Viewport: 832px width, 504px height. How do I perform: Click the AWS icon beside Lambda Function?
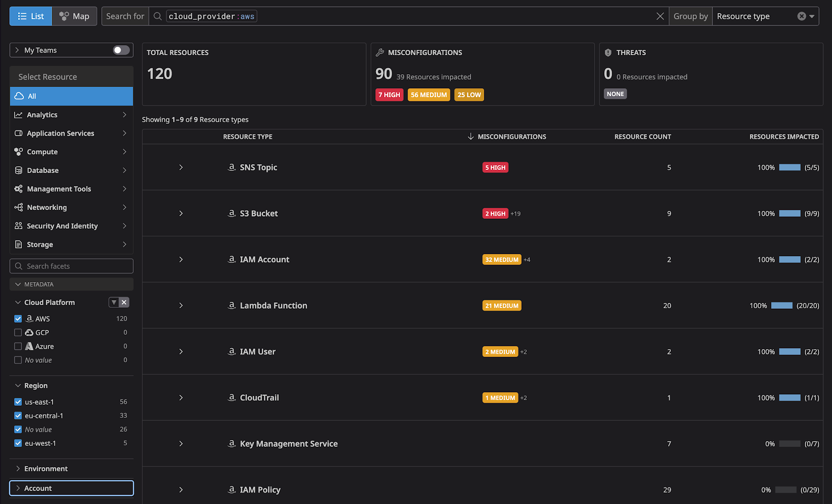(232, 305)
